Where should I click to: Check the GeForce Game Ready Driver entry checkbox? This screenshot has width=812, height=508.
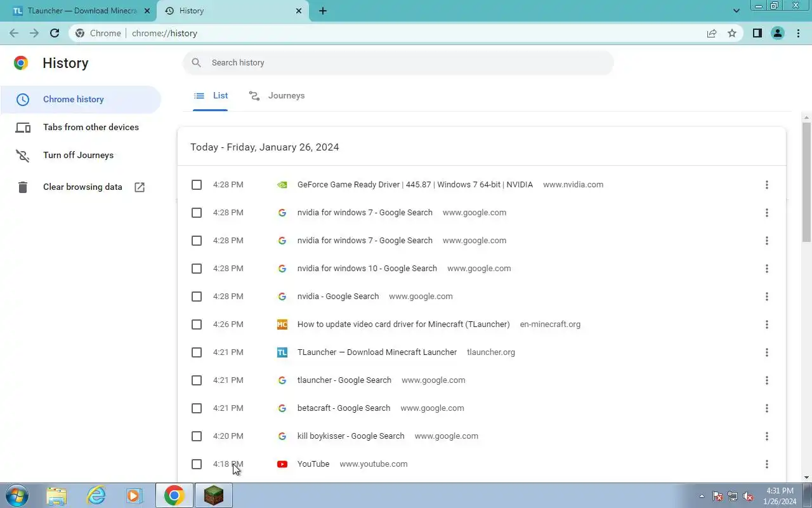pos(197,185)
